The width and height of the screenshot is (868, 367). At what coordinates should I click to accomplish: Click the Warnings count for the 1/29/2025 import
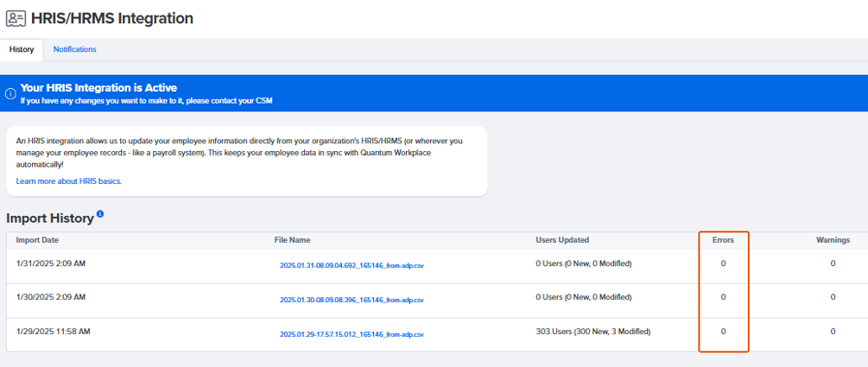[833, 332]
